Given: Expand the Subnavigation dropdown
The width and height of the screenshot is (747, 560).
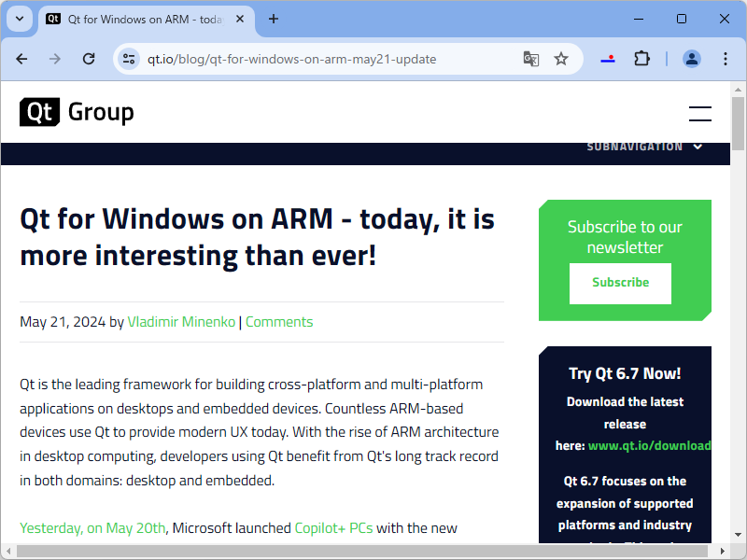Looking at the screenshot, I should point(644,147).
